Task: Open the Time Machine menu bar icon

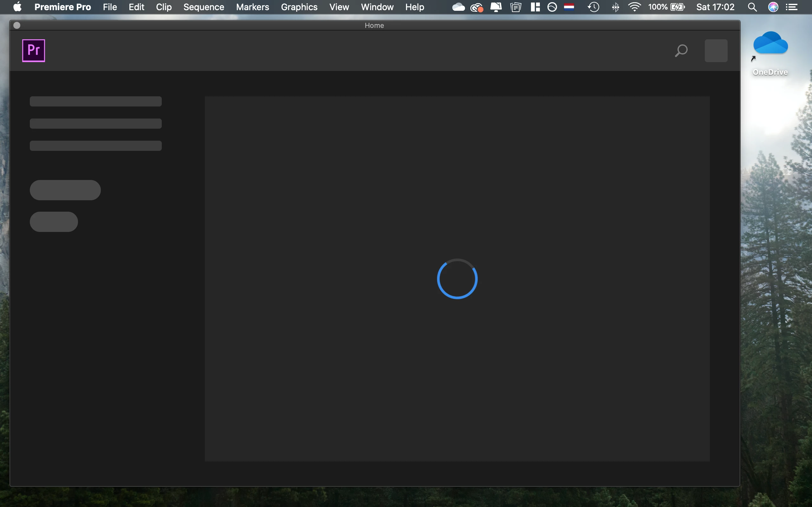Action: point(593,7)
